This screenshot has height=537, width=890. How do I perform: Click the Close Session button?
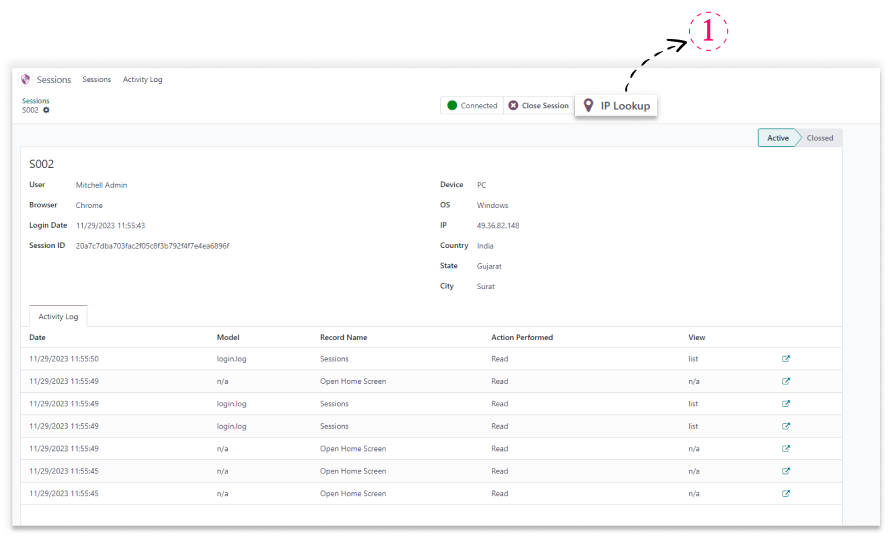coord(538,105)
